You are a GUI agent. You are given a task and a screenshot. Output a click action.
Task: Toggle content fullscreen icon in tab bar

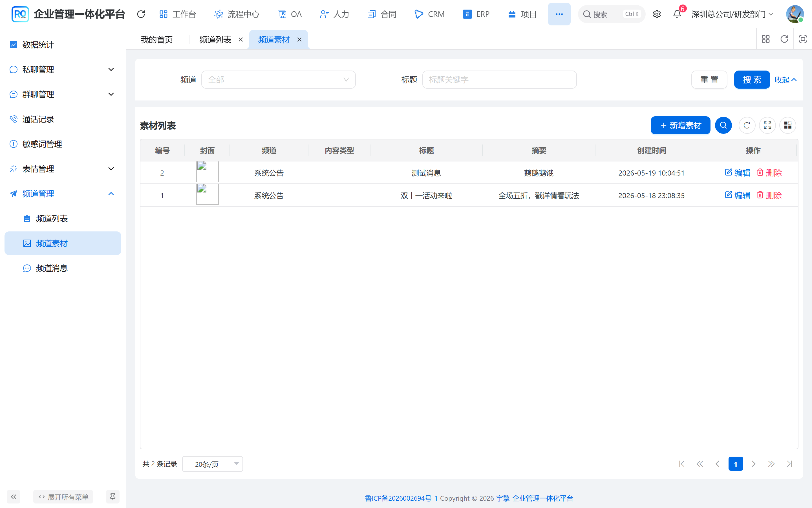[803, 39]
